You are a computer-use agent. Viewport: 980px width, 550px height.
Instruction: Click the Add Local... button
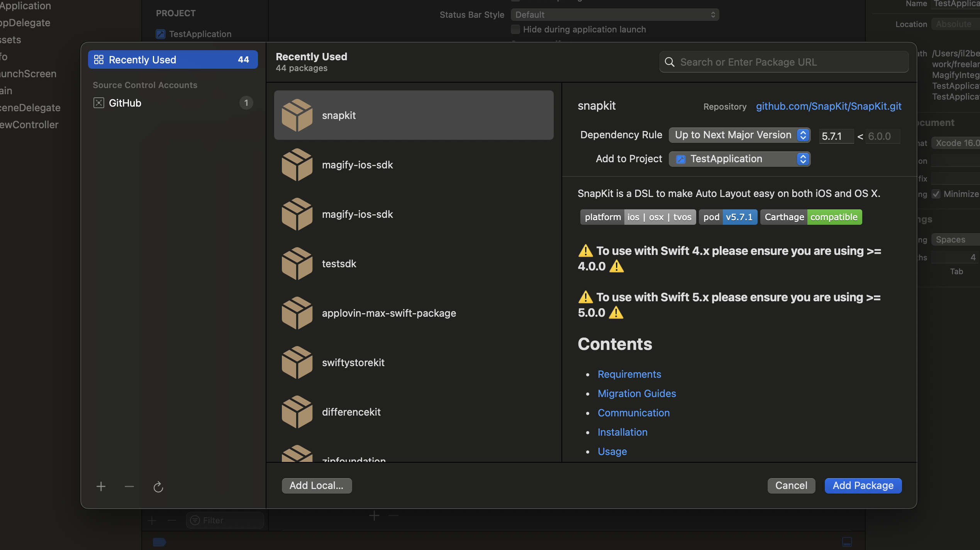317,485
